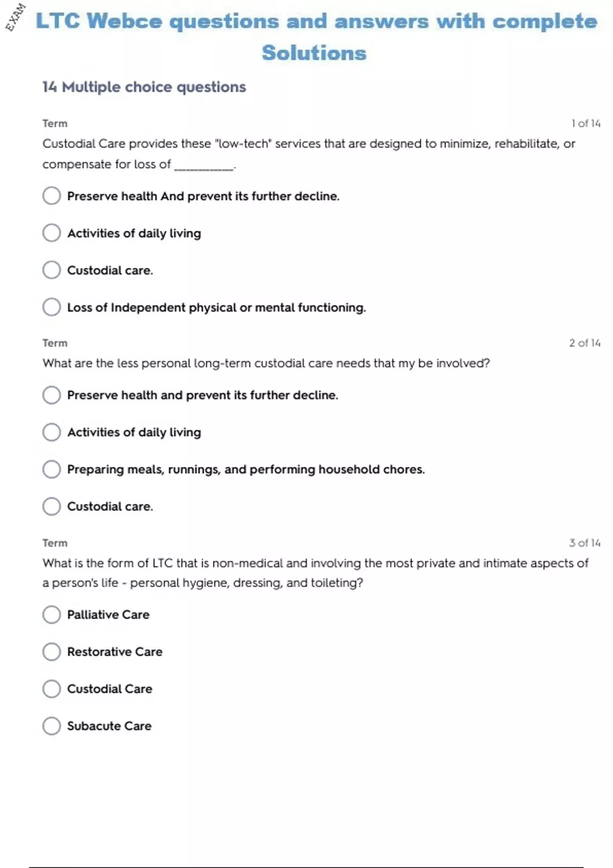The image size is (613, 868).
Task: Click the rotated 'EXAM' corner label
Action: click(x=15, y=17)
